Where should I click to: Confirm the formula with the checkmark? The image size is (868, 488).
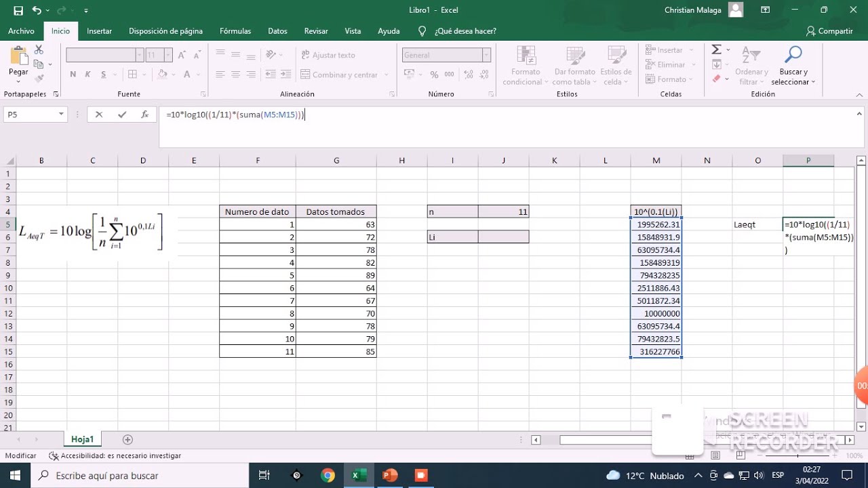click(122, 115)
